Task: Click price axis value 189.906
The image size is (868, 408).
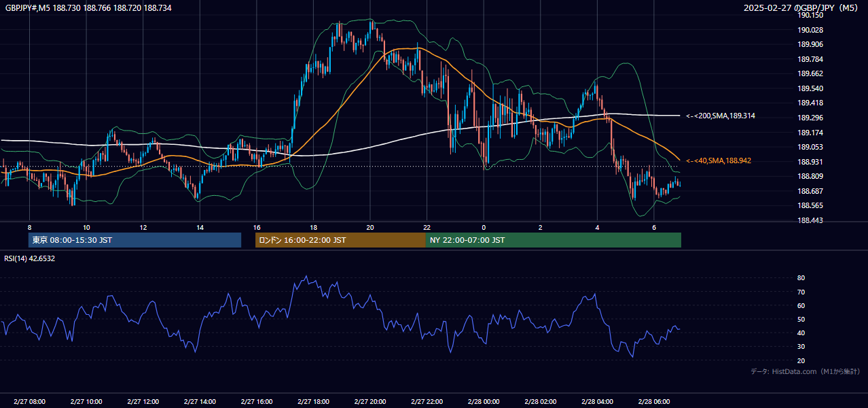Action: tap(810, 44)
